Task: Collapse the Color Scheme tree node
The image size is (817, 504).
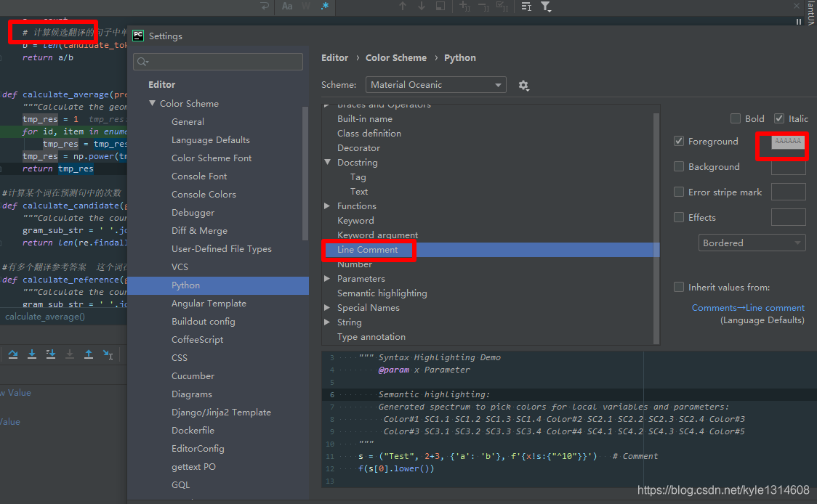Action: pyautogui.click(x=152, y=103)
